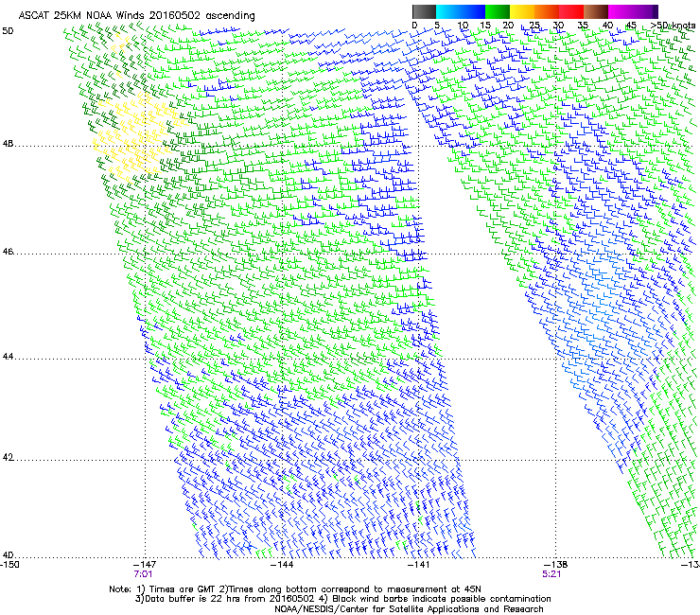Click the purple pass time '7:01'
The height and width of the screenshot is (615, 700).
pyautogui.click(x=143, y=574)
